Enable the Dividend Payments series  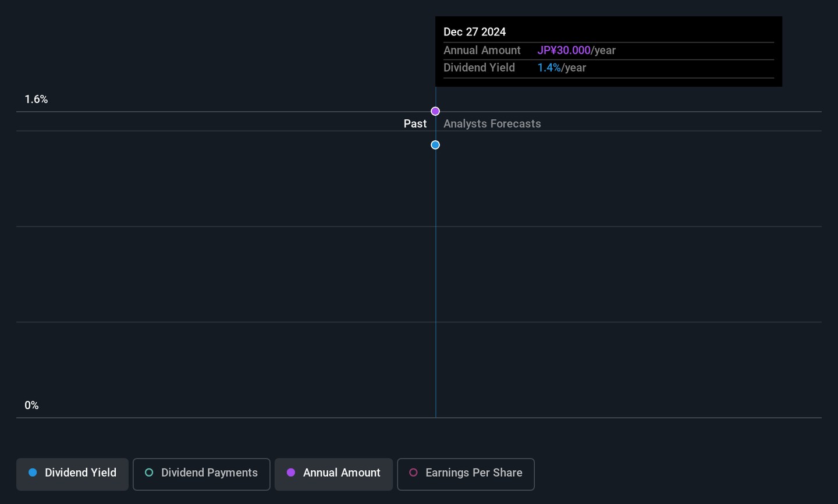pyautogui.click(x=201, y=474)
